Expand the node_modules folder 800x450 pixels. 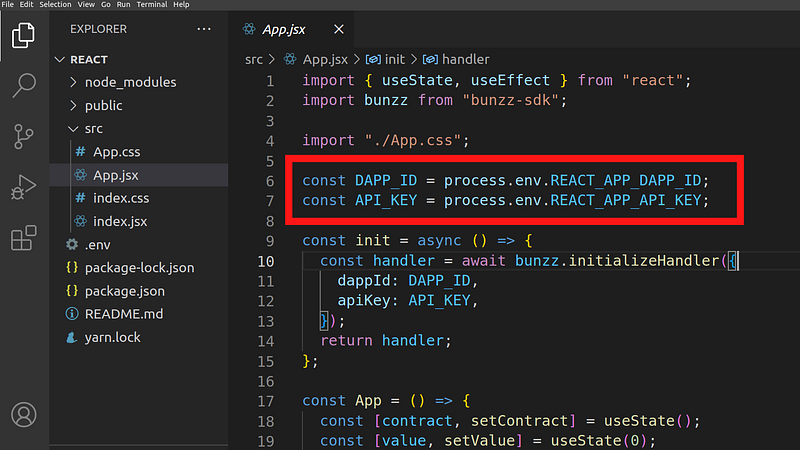click(x=130, y=82)
